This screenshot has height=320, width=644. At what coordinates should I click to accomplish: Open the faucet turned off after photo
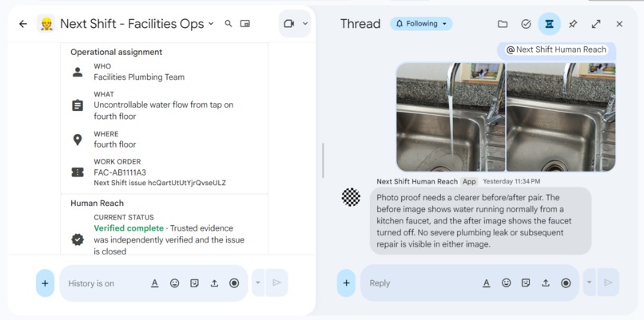(x=561, y=117)
